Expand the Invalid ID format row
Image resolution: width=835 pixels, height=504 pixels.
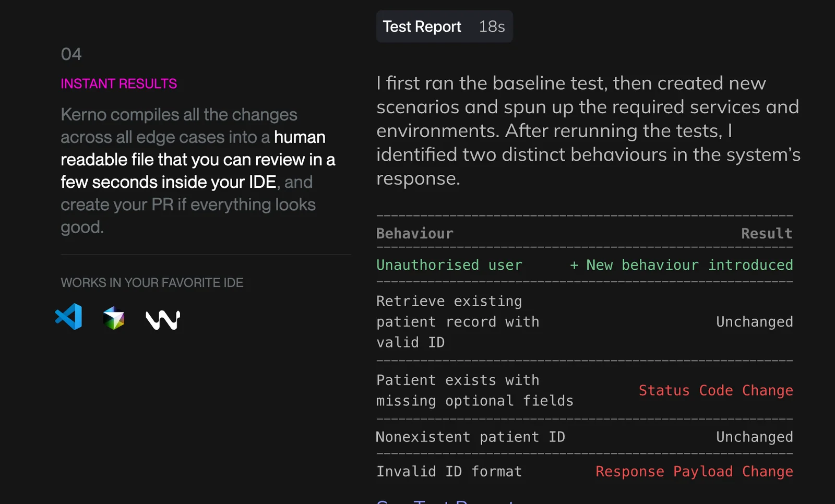tap(448, 471)
